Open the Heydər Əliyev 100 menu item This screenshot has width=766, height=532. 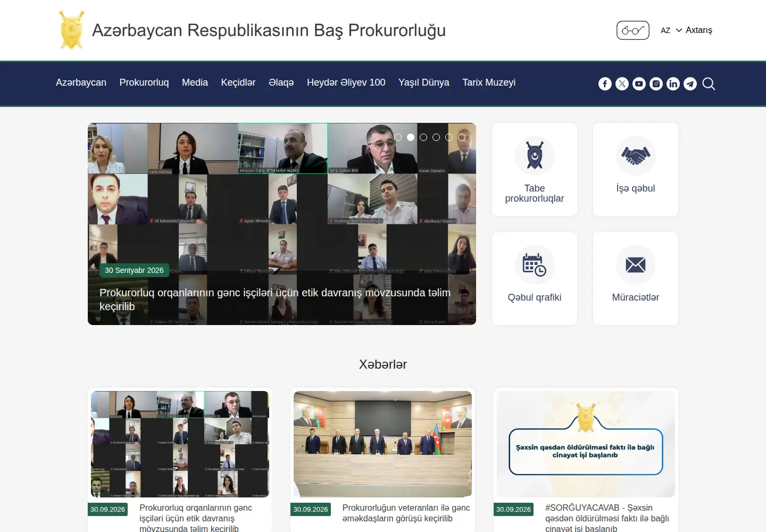click(x=346, y=82)
